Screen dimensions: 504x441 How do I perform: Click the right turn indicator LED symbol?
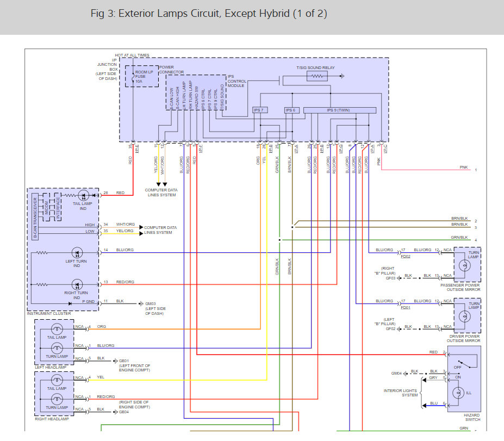click(77, 284)
